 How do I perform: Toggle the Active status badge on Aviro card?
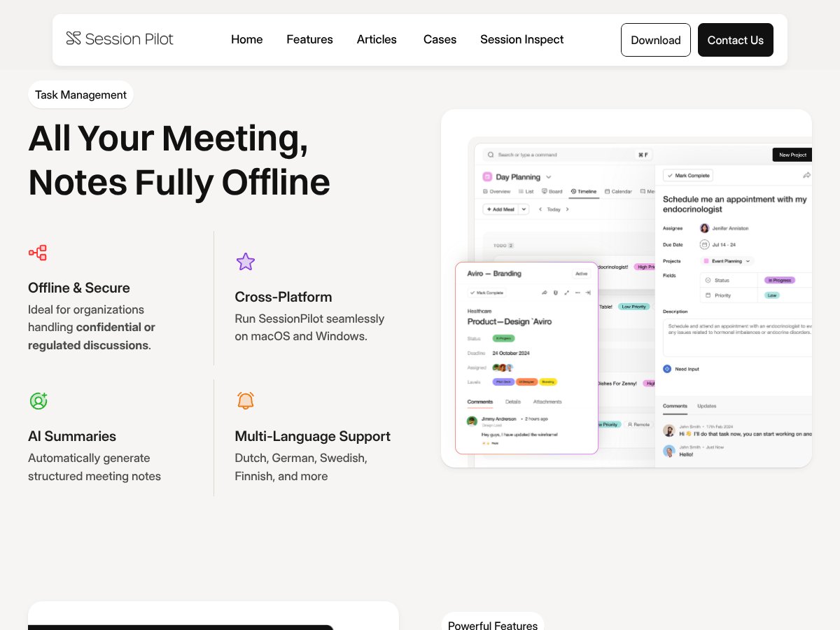click(581, 274)
